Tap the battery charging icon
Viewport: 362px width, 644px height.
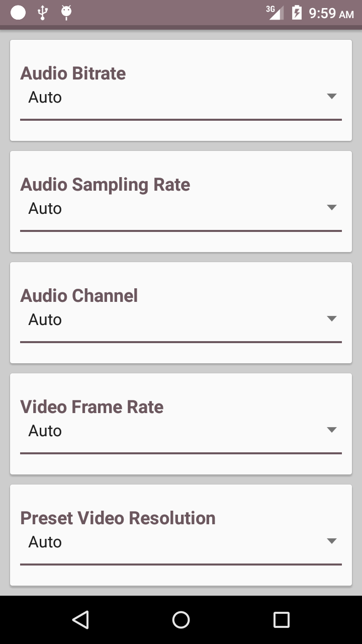(297, 13)
